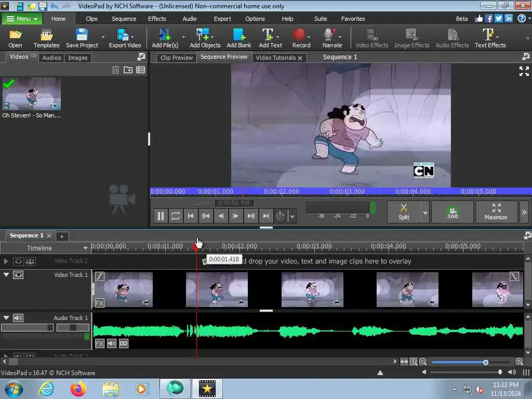532x399 pixels.
Task: Open Text Effects tool
Action: (490, 38)
